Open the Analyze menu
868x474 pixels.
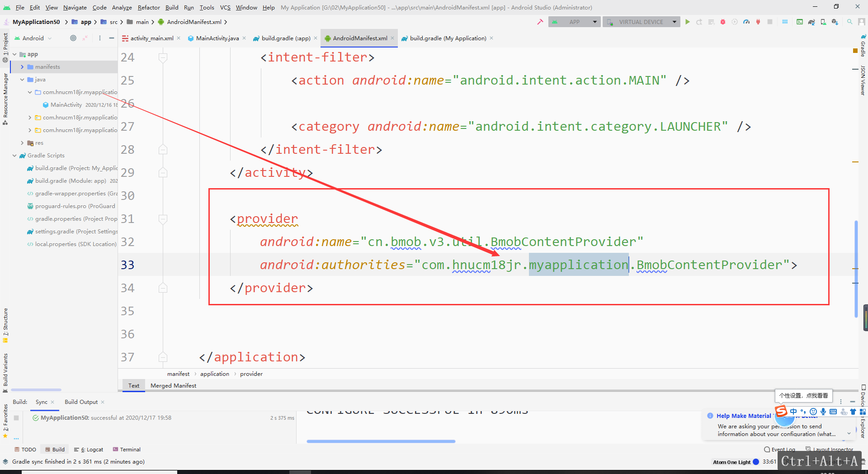122,7
